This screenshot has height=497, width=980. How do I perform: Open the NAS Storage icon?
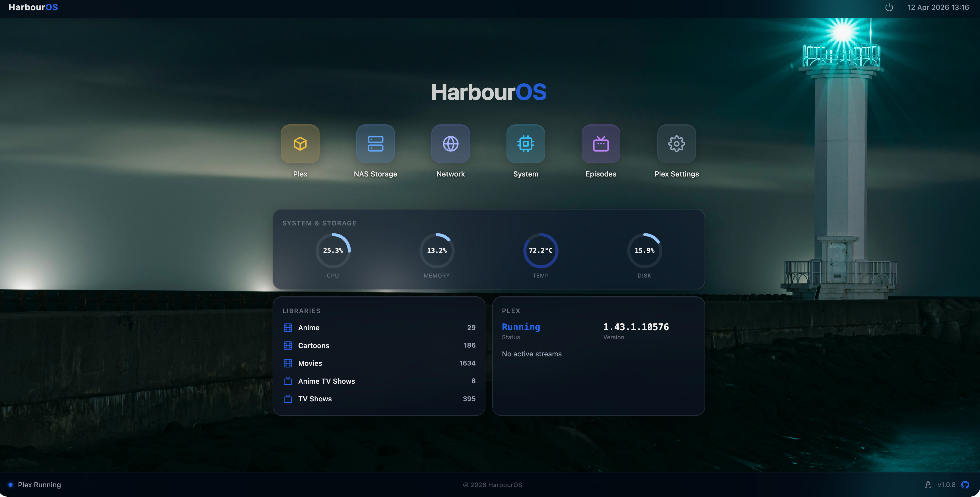click(375, 144)
